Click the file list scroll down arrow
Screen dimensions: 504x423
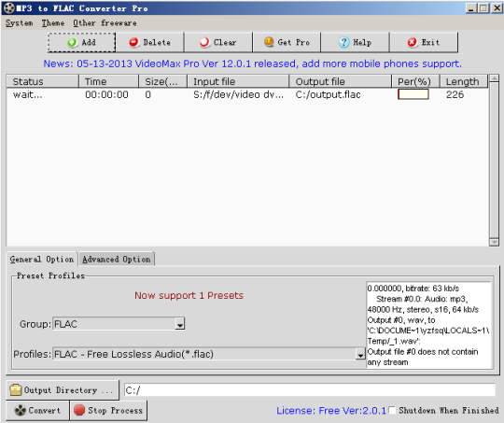[494, 242]
